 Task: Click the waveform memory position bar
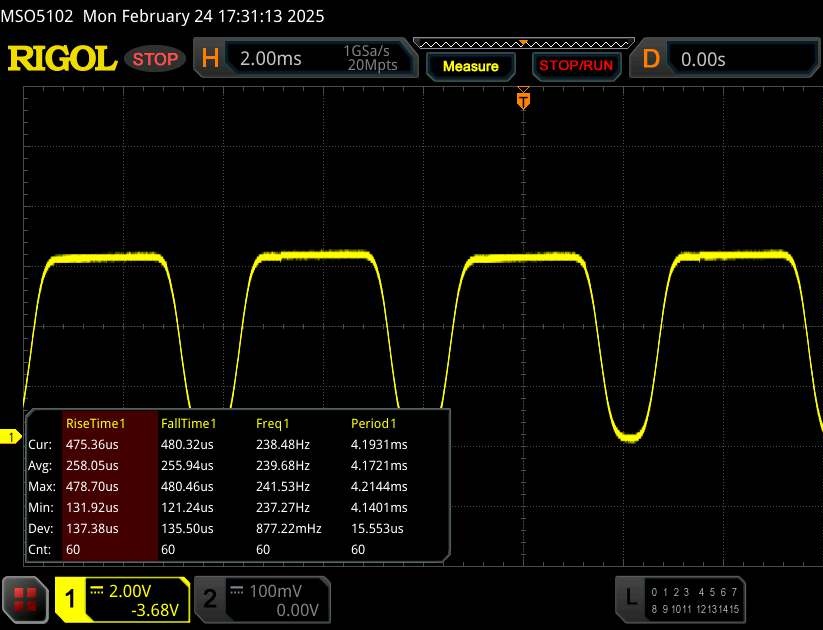tap(524, 44)
